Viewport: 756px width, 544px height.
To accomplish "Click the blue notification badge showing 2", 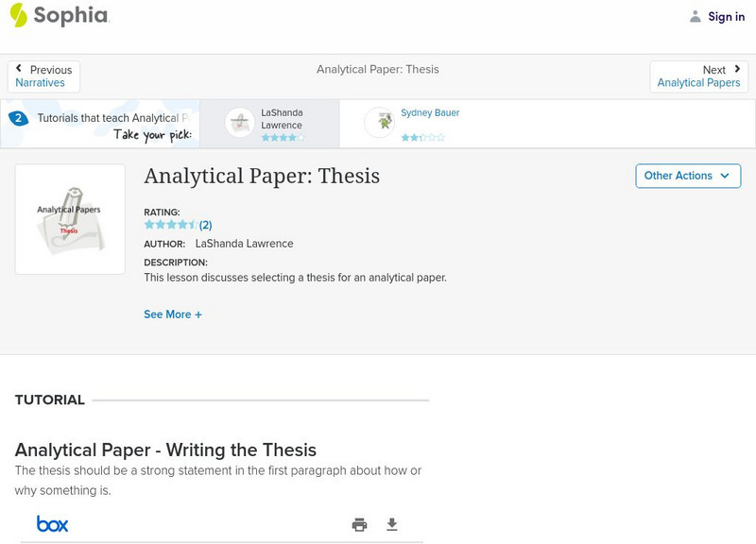I will pos(19,117).
